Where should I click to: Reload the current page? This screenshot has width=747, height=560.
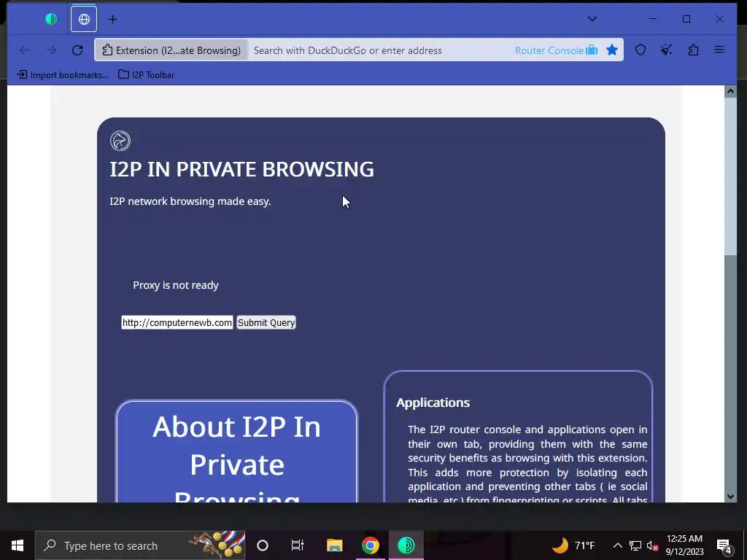(77, 50)
